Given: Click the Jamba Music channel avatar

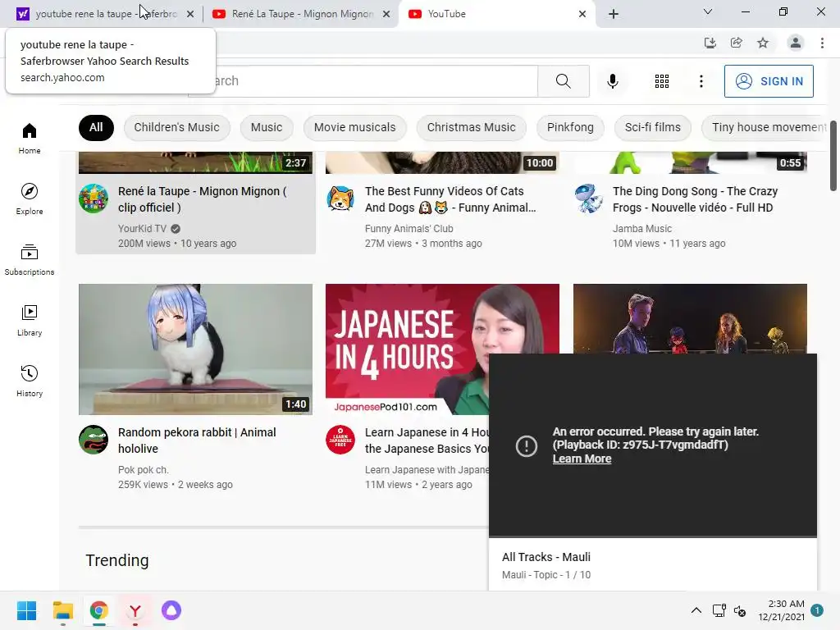Looking at the screenshot, I should click(x=588, y=199).
